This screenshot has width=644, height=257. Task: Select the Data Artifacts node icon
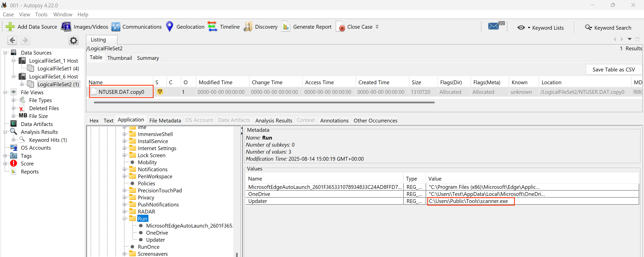click(14, 124)
